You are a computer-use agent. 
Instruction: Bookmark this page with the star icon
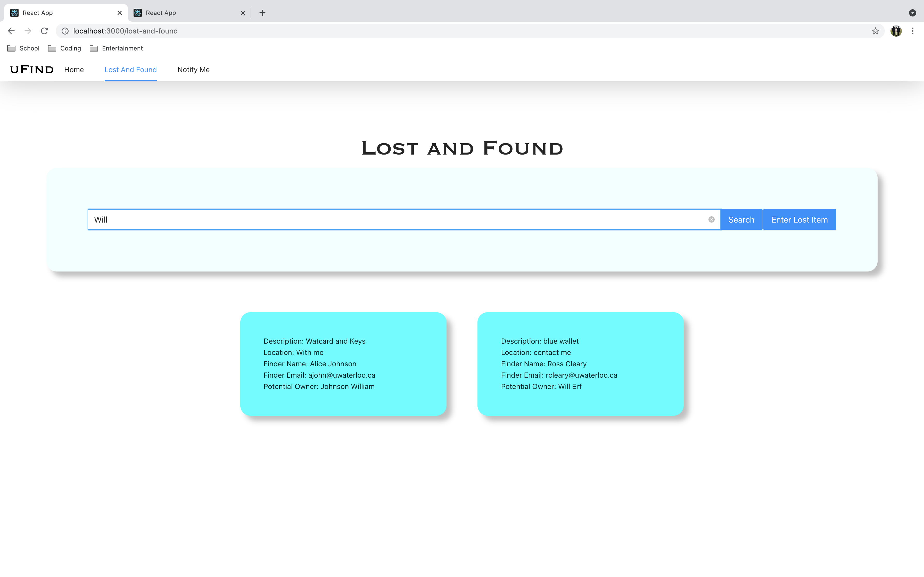pos(875,31)
